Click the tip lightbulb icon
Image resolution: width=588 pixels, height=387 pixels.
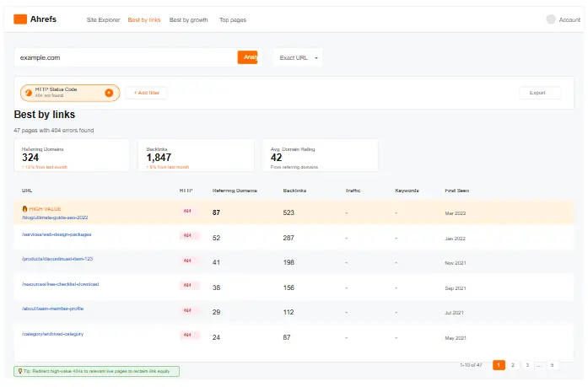pyautogui.click(x=20, y=371)
